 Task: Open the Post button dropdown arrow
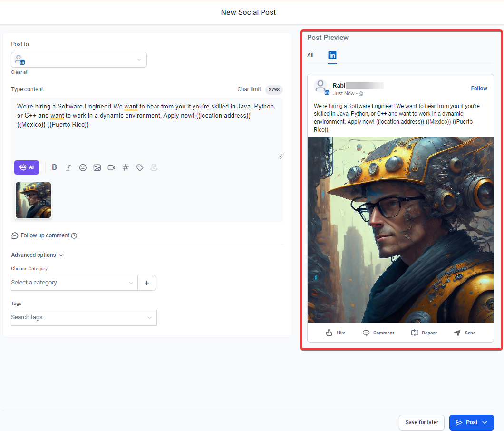(x=485, y=422)
